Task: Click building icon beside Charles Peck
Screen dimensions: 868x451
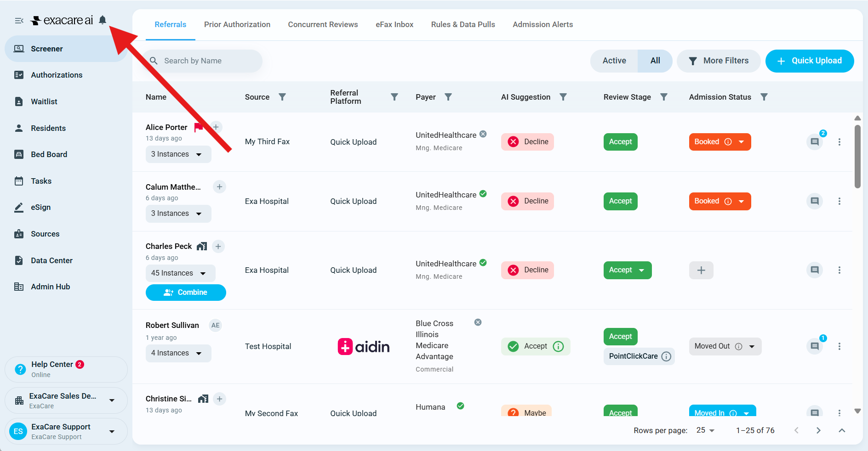Action: pos(202,247)
